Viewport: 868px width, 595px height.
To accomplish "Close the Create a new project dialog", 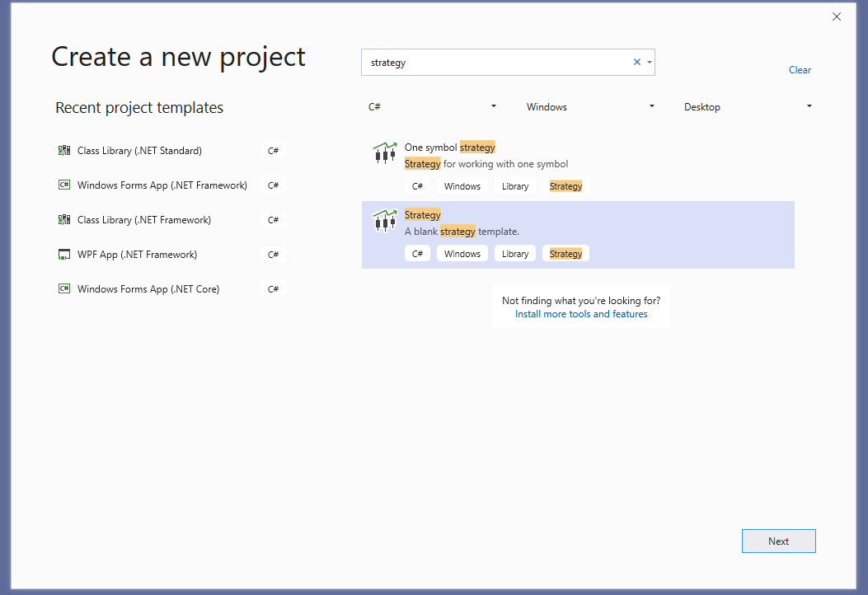I will [x=837, y=16].
